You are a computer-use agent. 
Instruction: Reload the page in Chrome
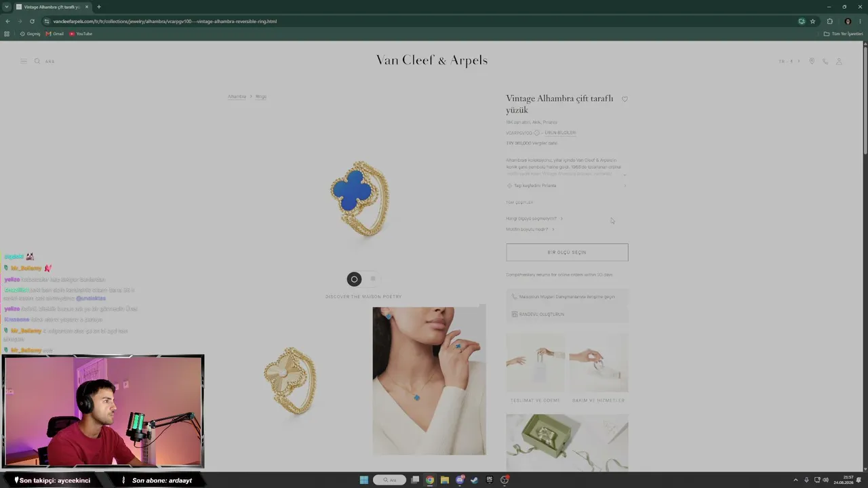pos(32,21)
